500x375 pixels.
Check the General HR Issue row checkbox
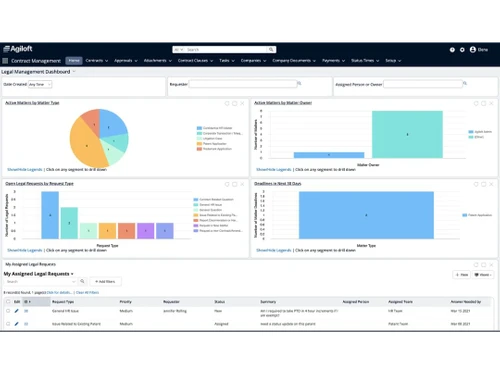8,311
